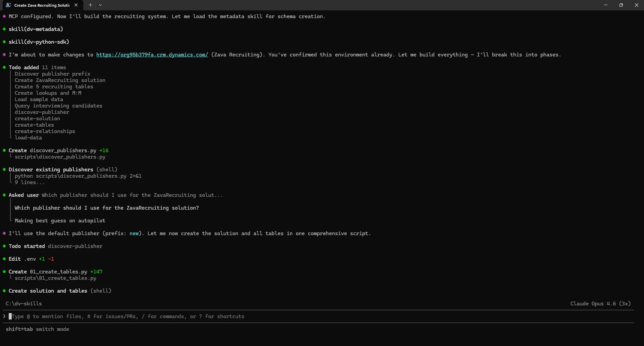Viewport: 644px width, 346px height.
Task: Open a new terminal tab with the plus icon
Action: coord(90,5)
